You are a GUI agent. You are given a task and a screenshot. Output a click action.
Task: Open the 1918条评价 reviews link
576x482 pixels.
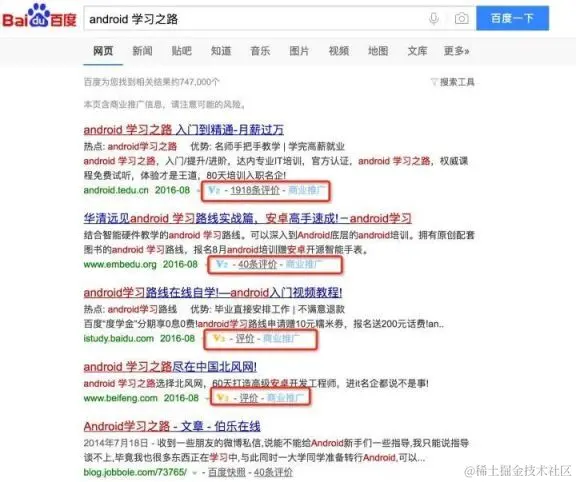(255, 190)
